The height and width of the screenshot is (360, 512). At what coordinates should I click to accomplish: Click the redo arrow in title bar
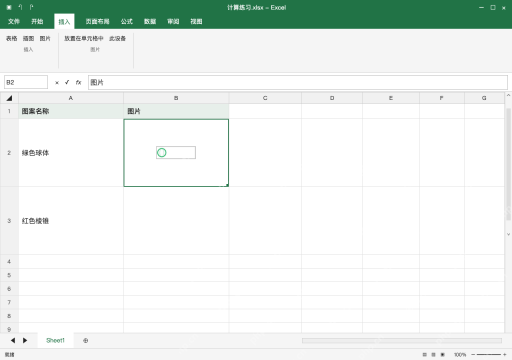click(x=31, y=7)
